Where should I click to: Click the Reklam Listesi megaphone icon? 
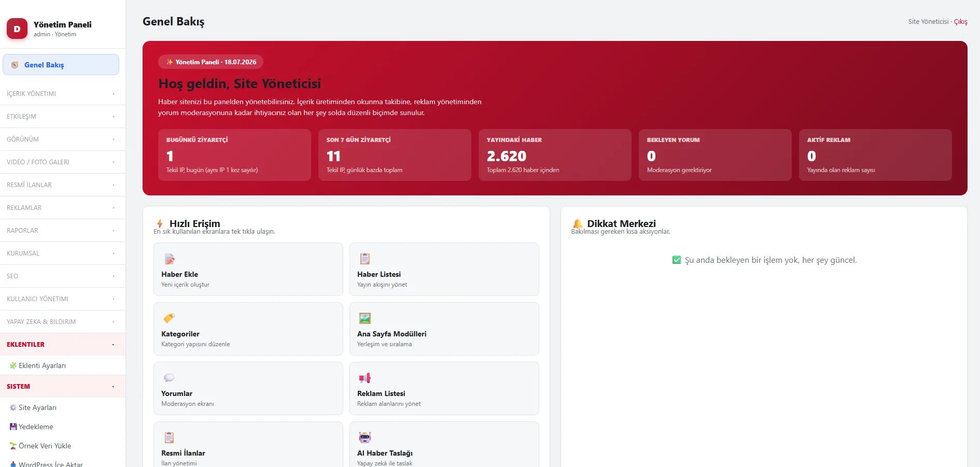[365, 378]
